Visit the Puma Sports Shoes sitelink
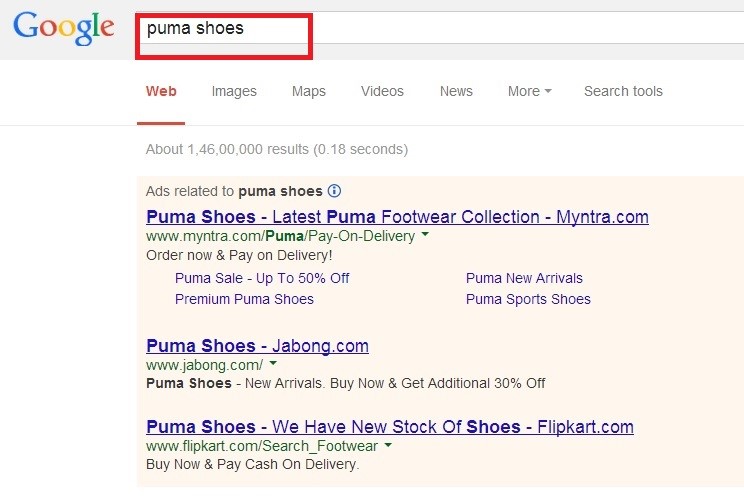The height and width of the screenshot is (499, 744). tap(528, 299)
